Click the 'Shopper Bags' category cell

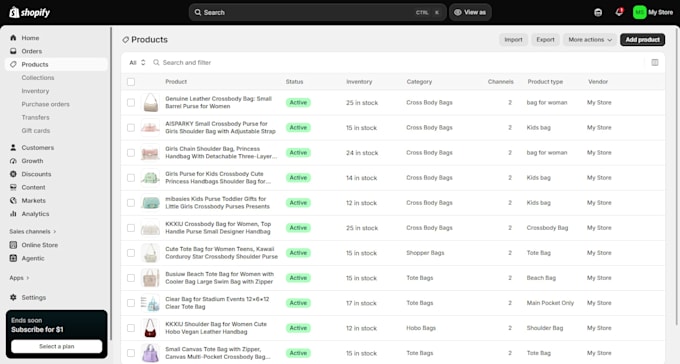425,253
